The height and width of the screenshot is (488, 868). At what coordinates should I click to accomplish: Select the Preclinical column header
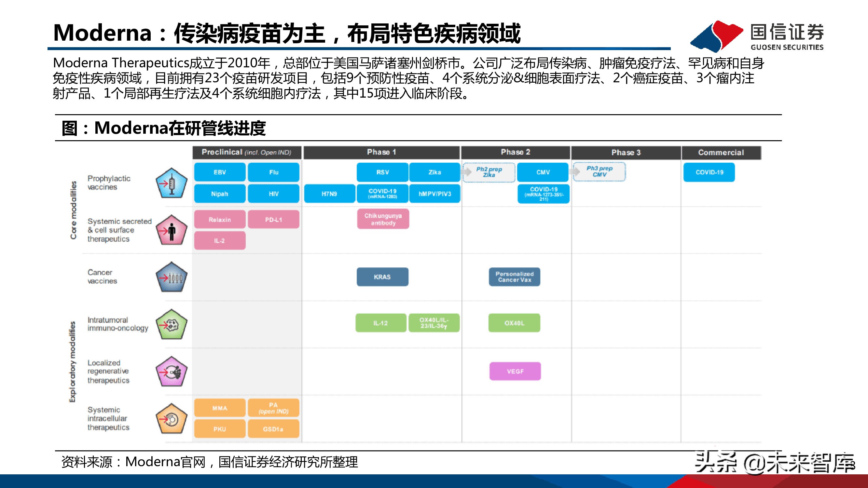tap(247, 152)
